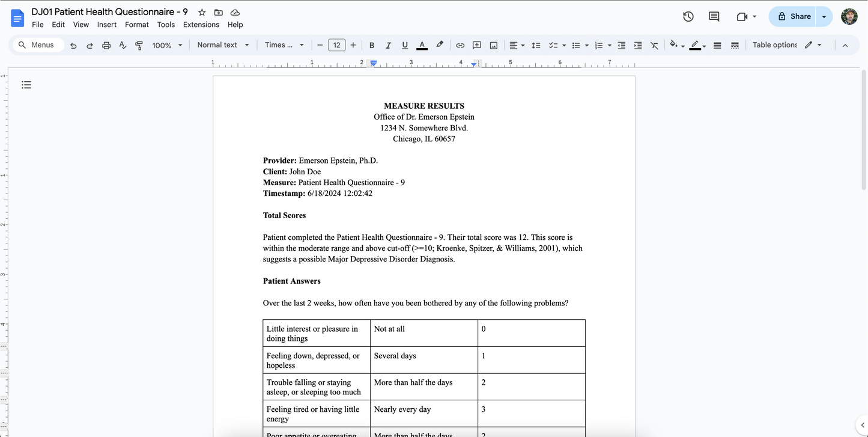Open the zoom level dropdown

pyautogui.click(x=167, y=45)
